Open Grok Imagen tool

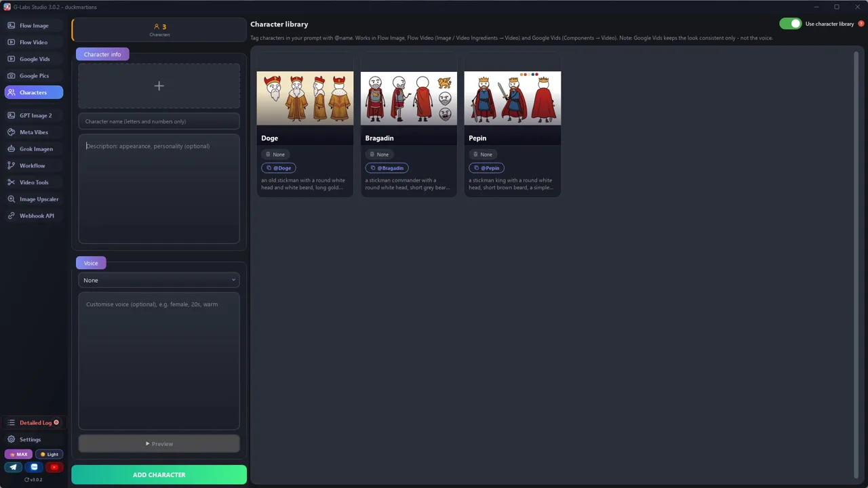pos(33,149)
